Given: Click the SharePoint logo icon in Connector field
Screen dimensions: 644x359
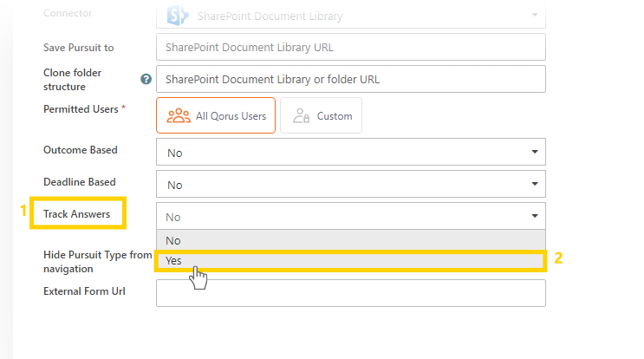Looking at the screenshot, I should click(178, 16).
